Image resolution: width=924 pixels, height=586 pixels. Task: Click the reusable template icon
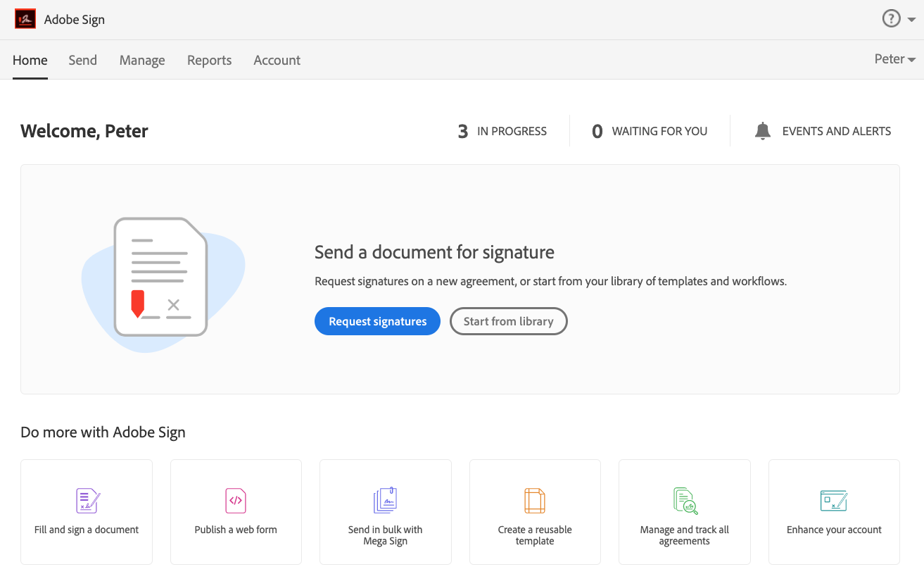point(535,501)
